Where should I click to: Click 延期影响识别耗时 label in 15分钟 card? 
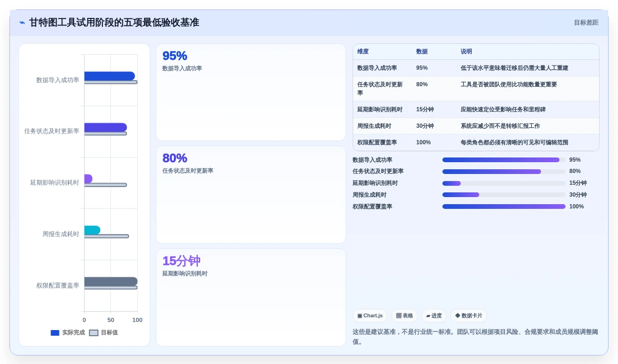185,273
